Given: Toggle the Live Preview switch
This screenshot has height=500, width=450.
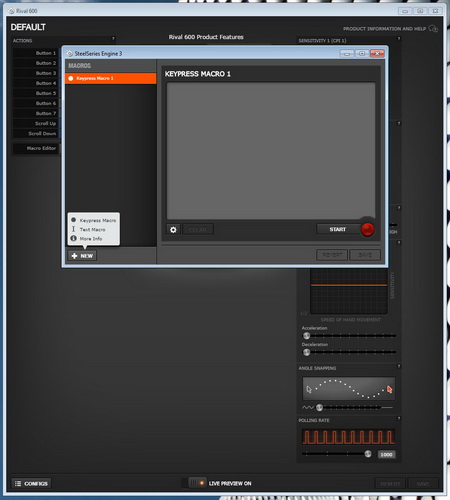Looking at the screenshot, I should (x=197, y=483).
